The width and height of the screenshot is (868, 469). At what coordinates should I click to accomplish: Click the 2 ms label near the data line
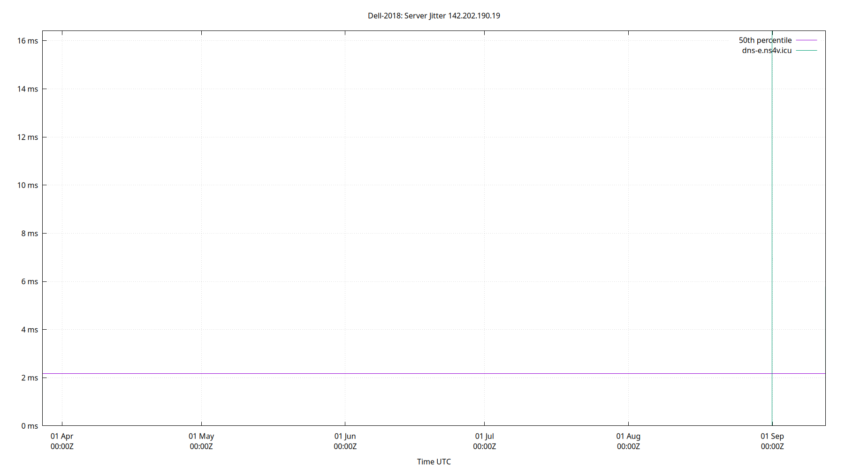(x=29, y=378)
